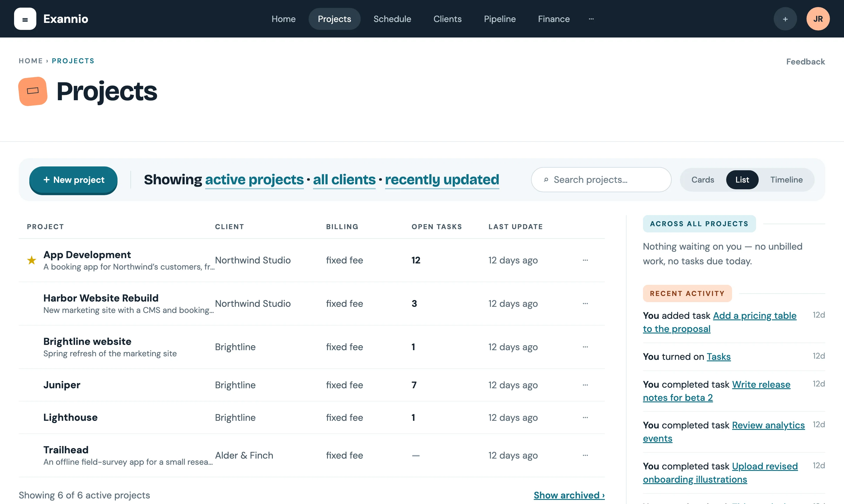
Task: Select the Projects navigation item
Action: (334, 19)
